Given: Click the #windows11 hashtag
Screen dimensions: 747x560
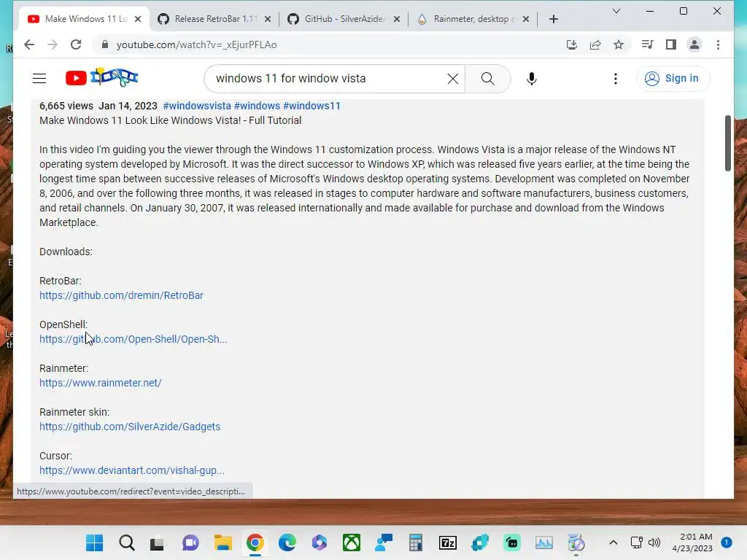Looking at the screenshot, I should pos(311,106).
